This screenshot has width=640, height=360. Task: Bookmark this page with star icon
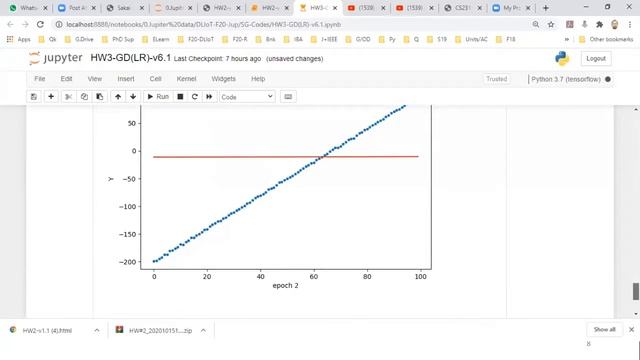[x=551, y=24]
